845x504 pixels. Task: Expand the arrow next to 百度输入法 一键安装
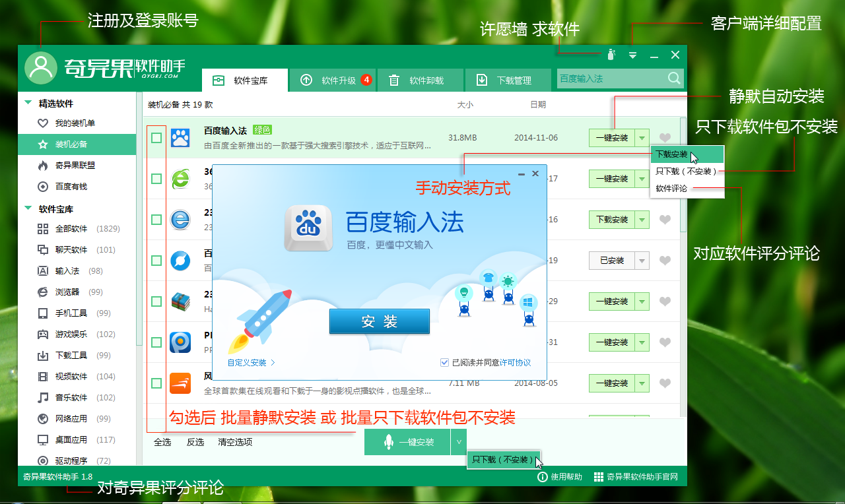642,138
